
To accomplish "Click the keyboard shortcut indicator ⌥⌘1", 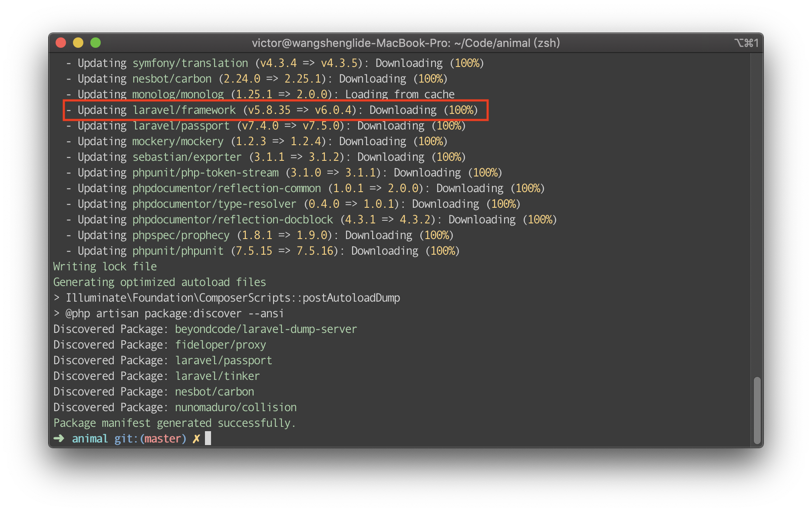I will point(746,43).
